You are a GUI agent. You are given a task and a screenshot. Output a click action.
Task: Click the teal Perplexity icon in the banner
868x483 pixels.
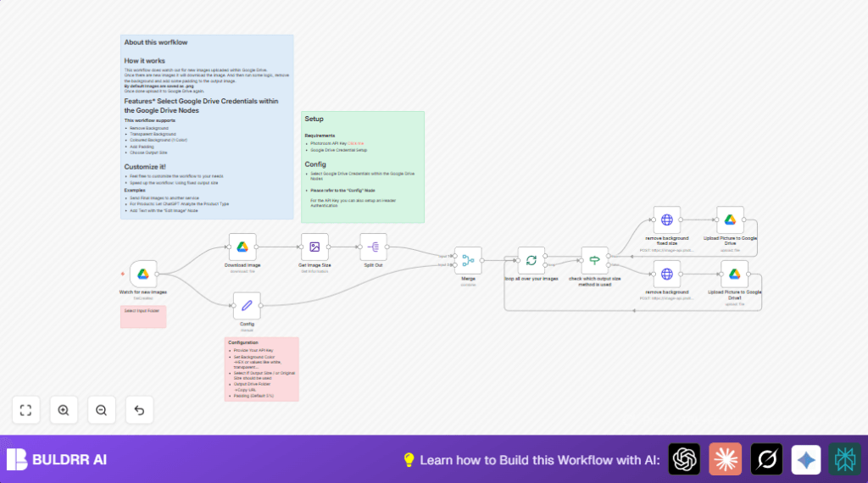point(844,459)
